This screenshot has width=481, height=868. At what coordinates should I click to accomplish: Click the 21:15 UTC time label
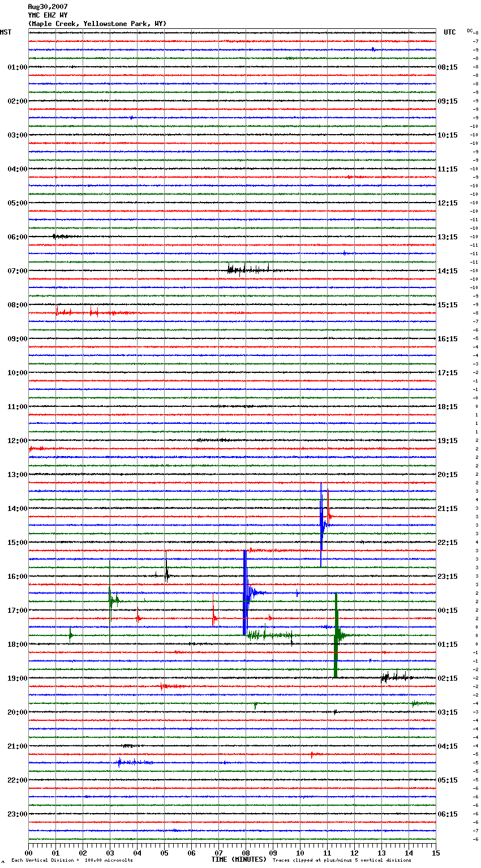(448, 509)
